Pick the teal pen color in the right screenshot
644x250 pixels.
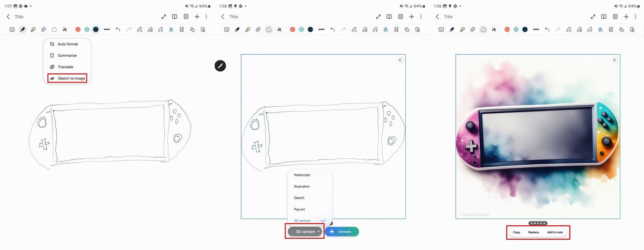click(516, 30)
